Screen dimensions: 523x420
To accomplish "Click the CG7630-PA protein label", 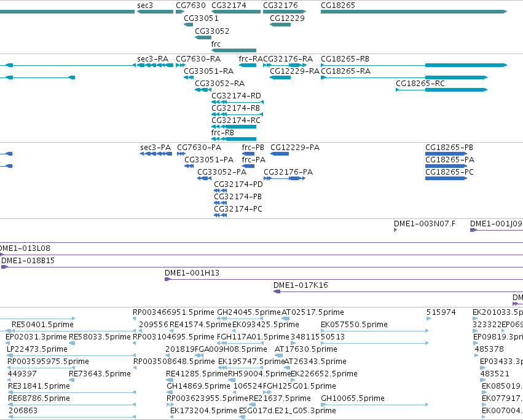I will (199, 148).
